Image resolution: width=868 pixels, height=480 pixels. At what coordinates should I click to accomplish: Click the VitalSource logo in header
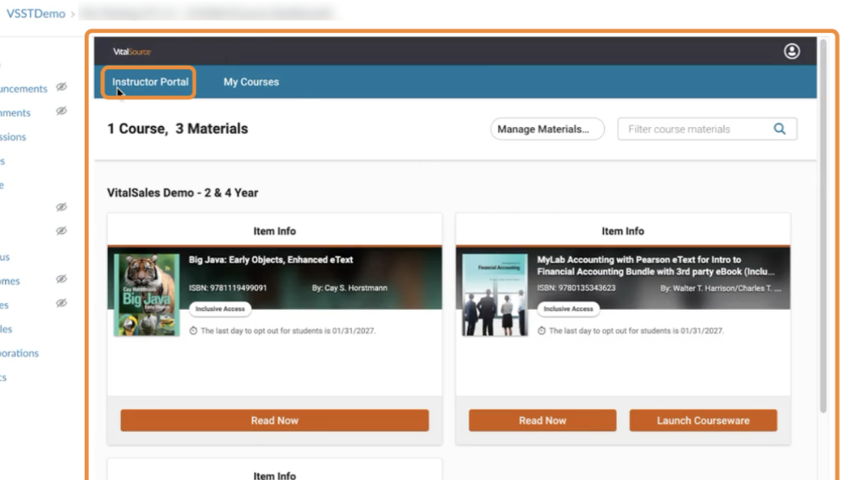click(132, 52)
